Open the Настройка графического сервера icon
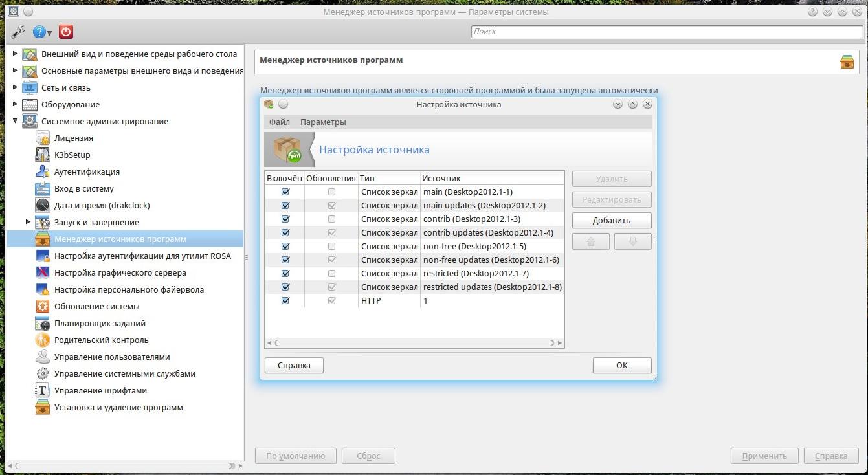 coord(43,273)
